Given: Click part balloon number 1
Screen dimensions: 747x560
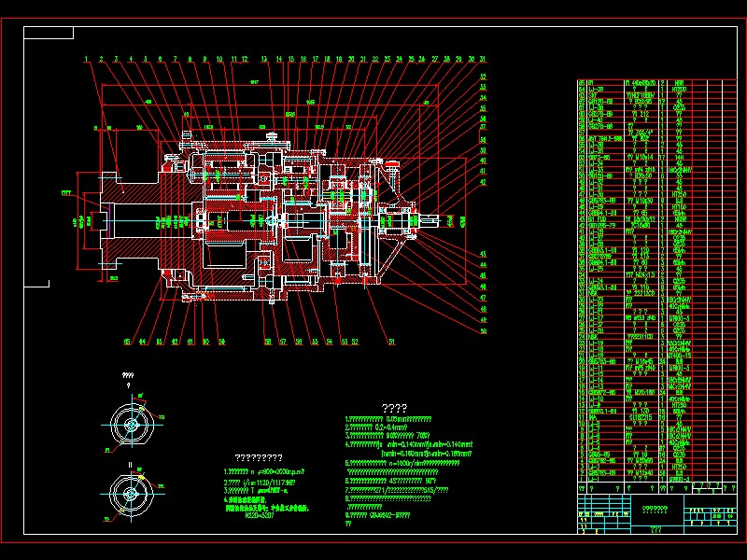Looking at the screenshot, I should [86, 59].
